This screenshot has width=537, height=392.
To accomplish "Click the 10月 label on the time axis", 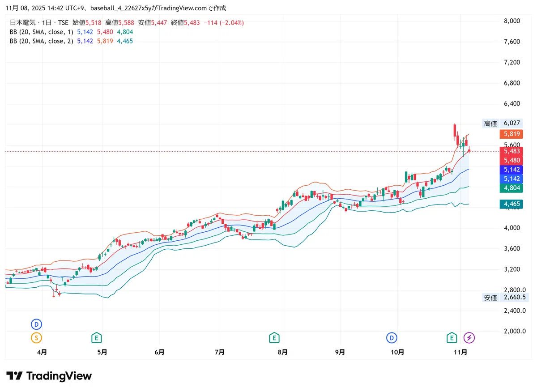I will tap(397, 352).
